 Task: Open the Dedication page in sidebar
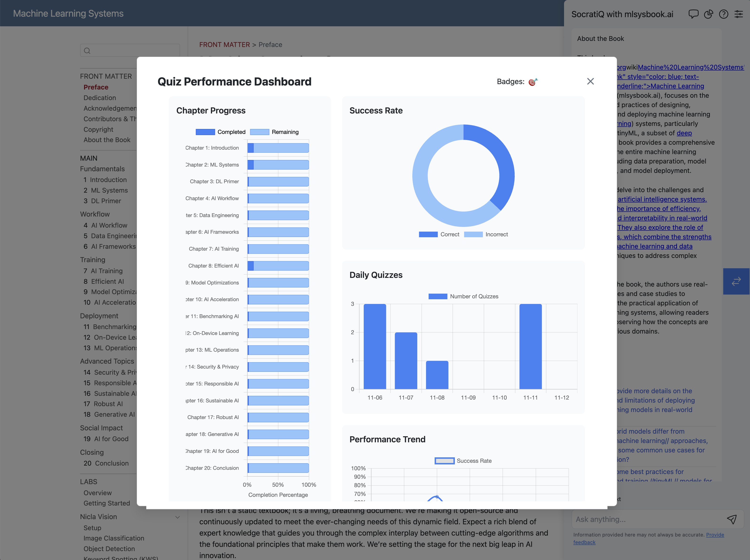tap(100, 98)
